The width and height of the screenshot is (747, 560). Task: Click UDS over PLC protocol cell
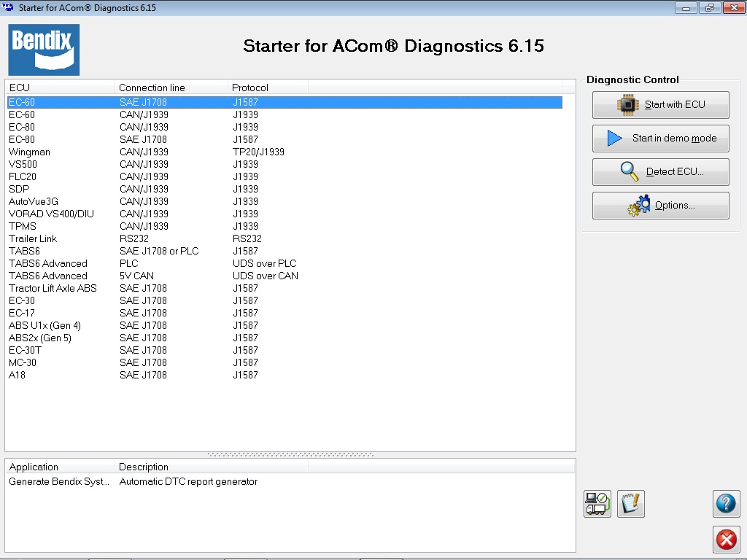click(x=264, y=263)
